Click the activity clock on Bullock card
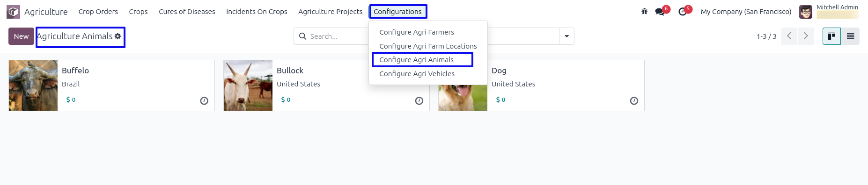The image size is (868, 185). [x=419, y=101]
